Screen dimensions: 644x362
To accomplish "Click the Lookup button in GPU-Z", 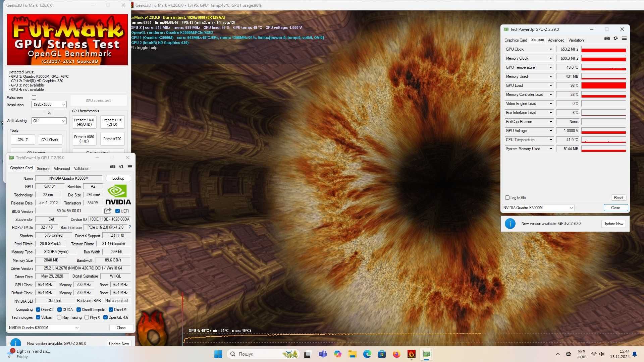I will pos(118,178).
